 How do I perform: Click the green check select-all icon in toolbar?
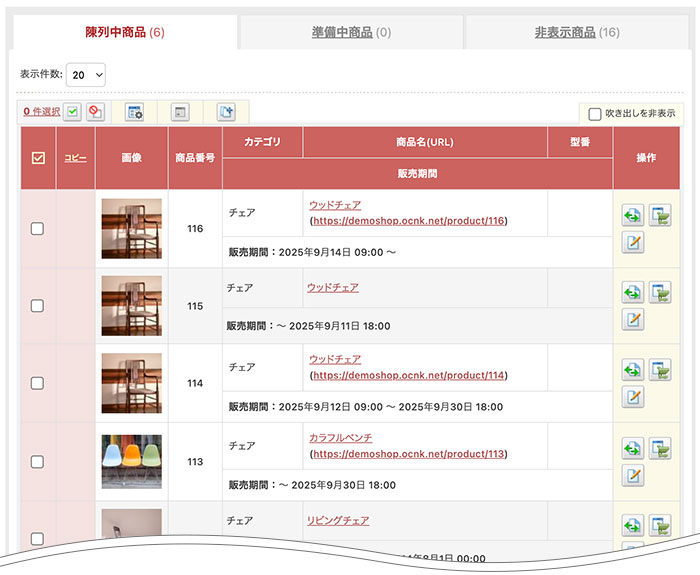click(x=73, y=112)
